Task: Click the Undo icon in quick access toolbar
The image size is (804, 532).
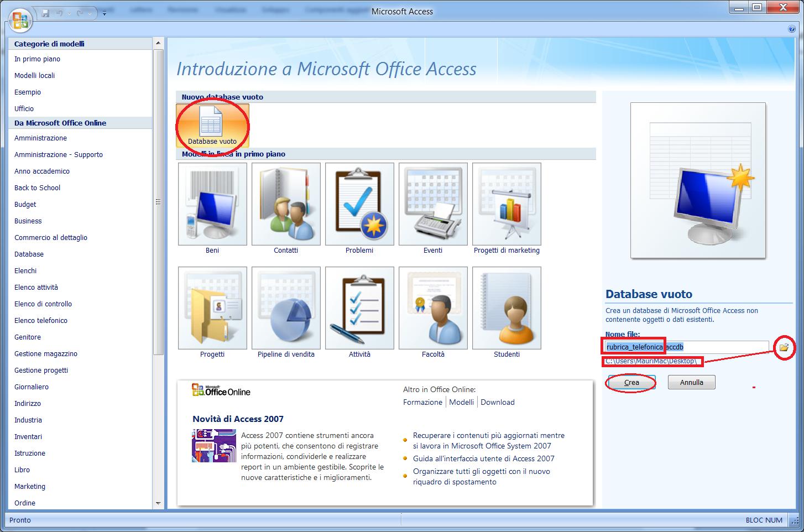Action: pos(59,13)
